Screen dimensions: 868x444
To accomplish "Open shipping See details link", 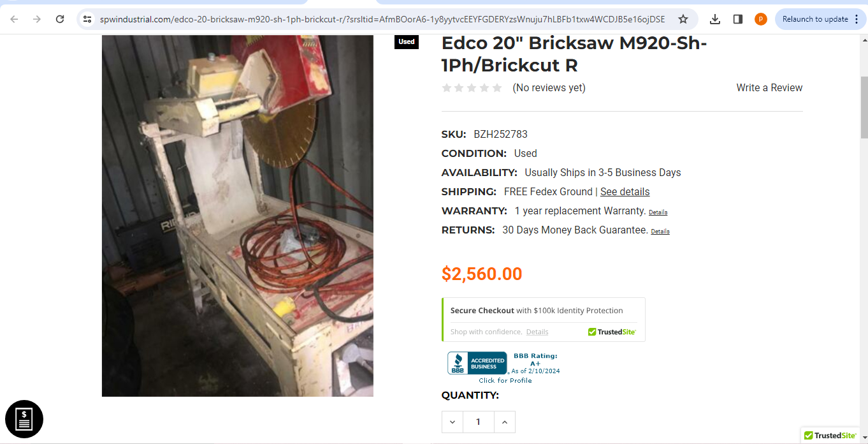I will tap(625, 191).
